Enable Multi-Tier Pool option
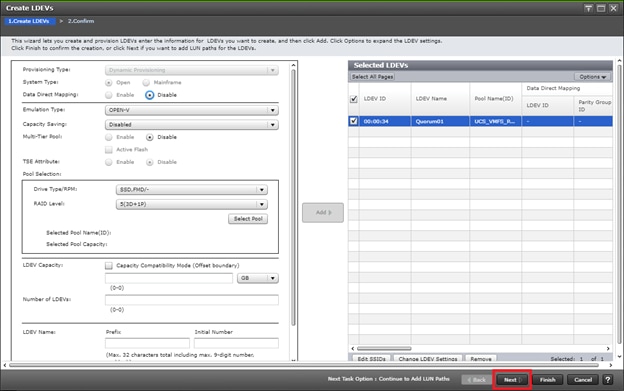 click(x=109, y=137)
